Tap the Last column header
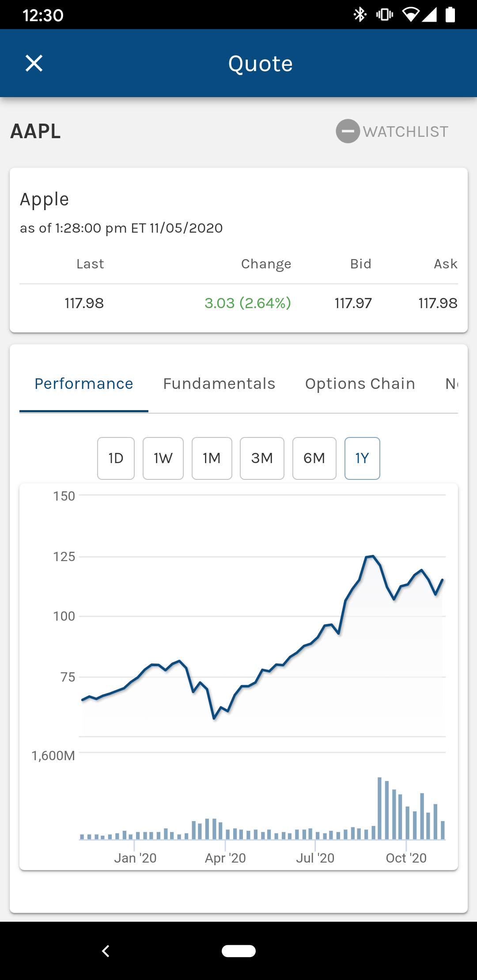This screenshot has height=980, width=477. (x=90, y=264)
